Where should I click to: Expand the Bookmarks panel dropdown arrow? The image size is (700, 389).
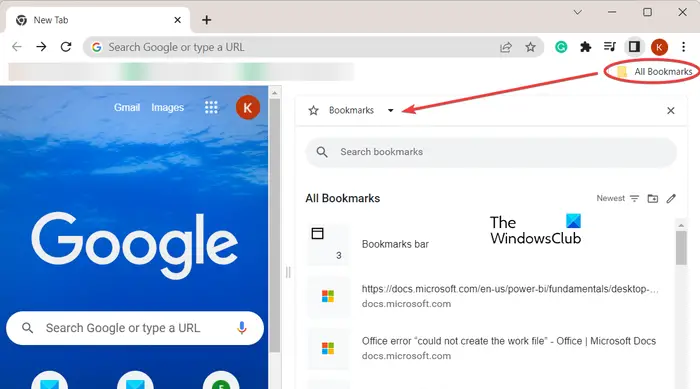391,110
